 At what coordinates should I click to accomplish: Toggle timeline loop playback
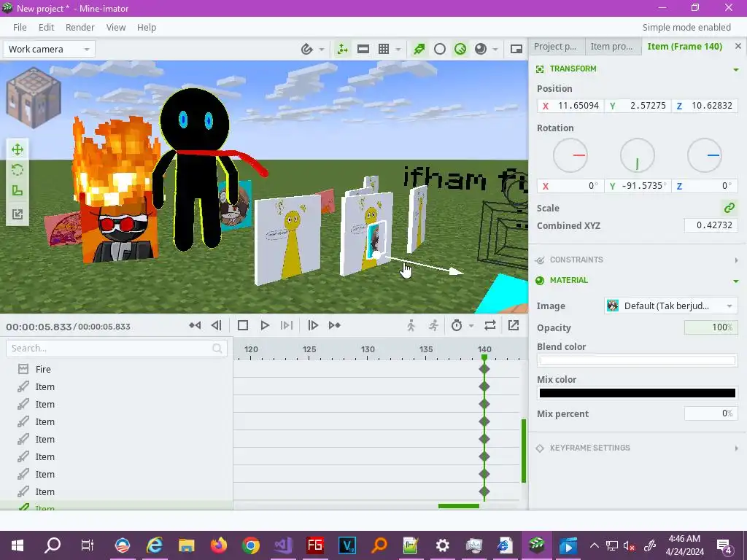490,325
